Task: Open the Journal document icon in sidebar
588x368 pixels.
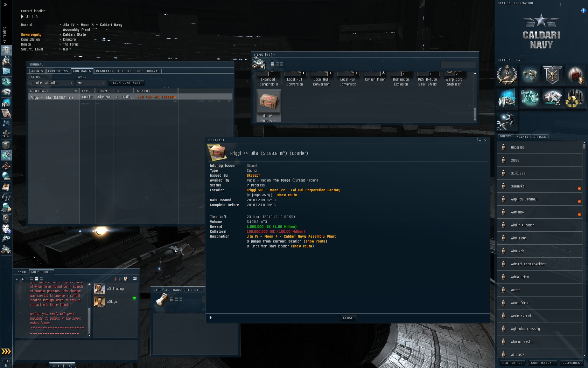Action: click(6, 187)
